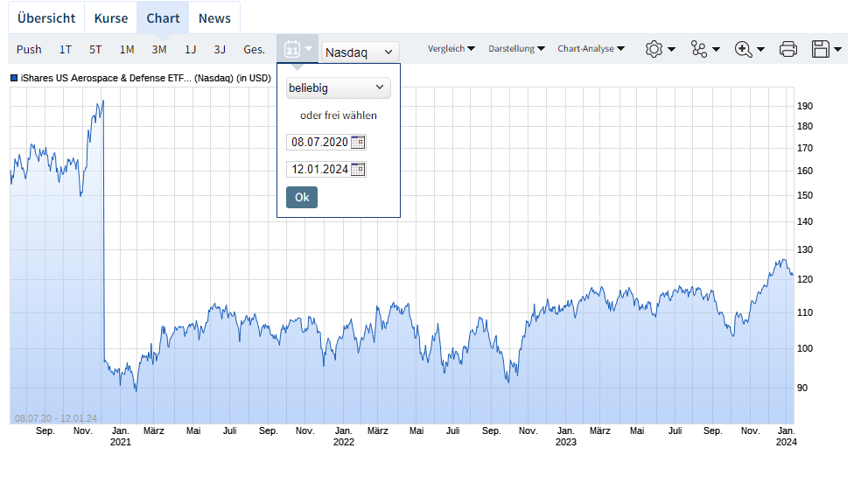This screenshot has height=483, width=868.
Task: Open date picker for start date 08.07.2020
Action: [x=358, y=143]
